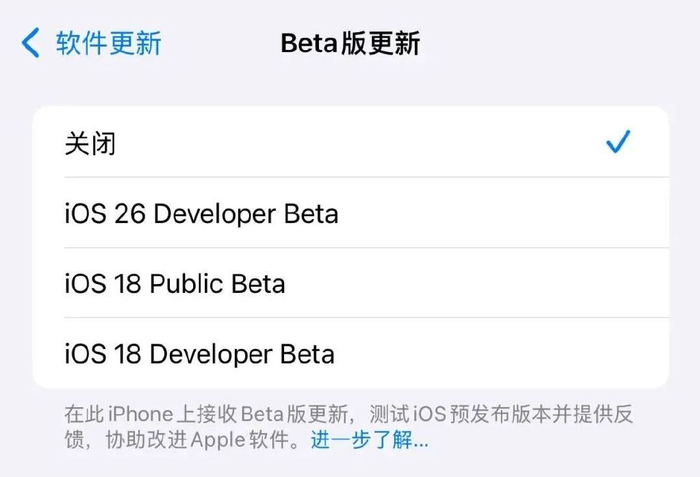Select iOS 18 Public Beta
The height and width of the screenshot is (477, 700).
[x=175, y=283]
